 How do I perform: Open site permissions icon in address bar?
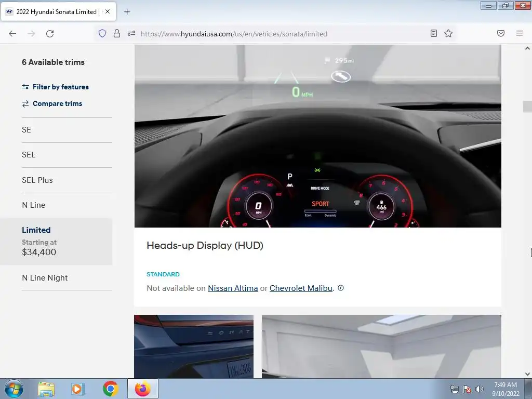(x=131, y=33)
